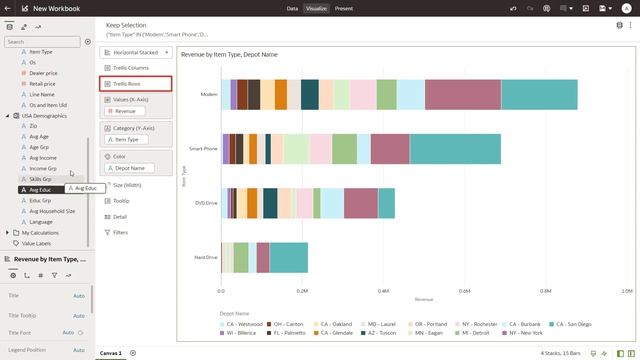Select the Skills Grp column
640x360 pixels.
[x=40, y=179]
